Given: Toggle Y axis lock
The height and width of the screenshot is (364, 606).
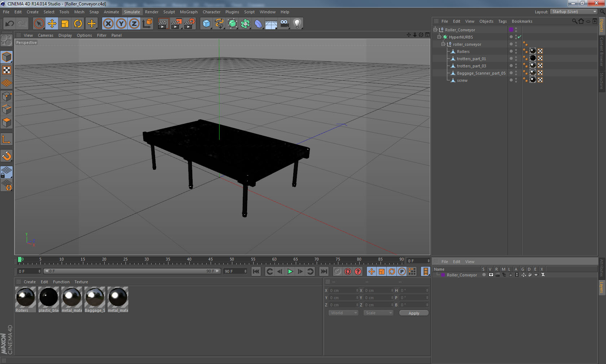Looking at the screenshot, I should (x=121, y=24).
